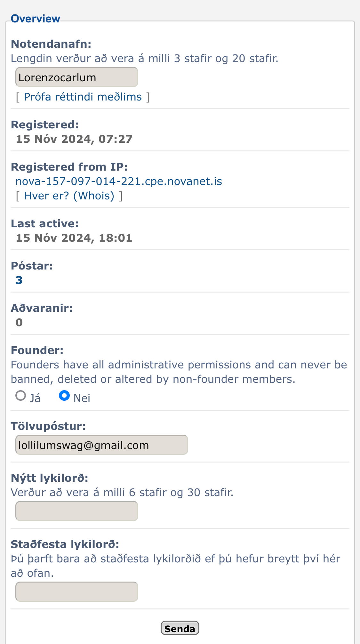Click the Founder label

pyautogui.click(x=37, y=350)
